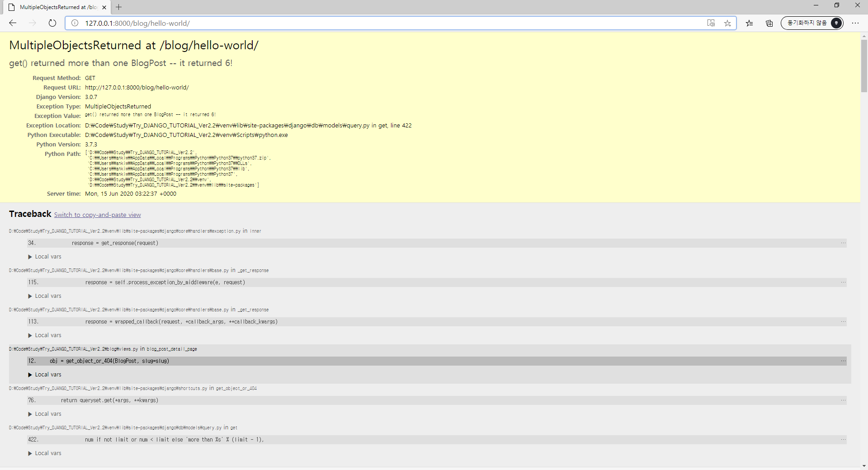
Task: Click the page vertical scrollbar thumb
Action: tap(864, 66)
